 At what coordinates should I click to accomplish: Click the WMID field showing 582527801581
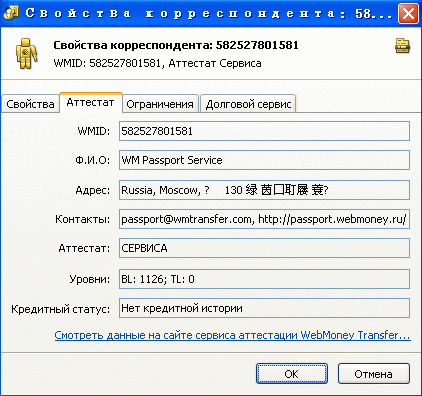(x=264, y=131)
